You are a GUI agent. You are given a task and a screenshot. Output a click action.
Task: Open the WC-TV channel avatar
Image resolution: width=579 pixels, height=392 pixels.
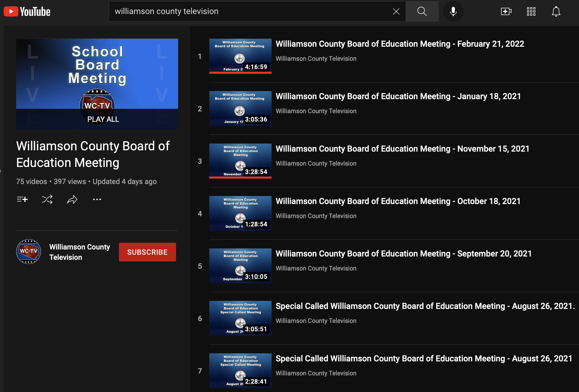[x=29, y=252]
